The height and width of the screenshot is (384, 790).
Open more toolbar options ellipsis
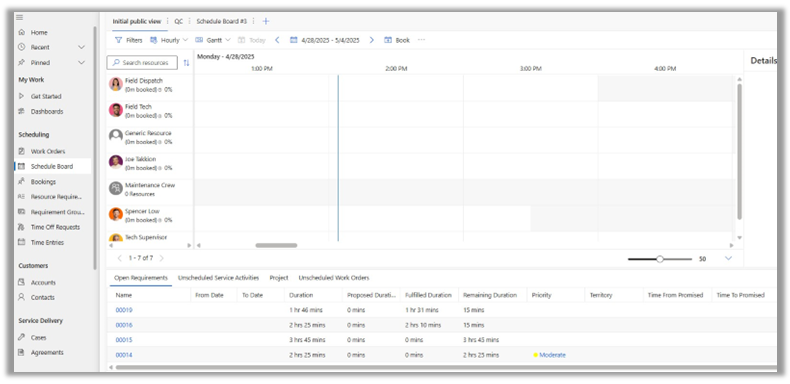pyautogui.click(x=422, y=40)
